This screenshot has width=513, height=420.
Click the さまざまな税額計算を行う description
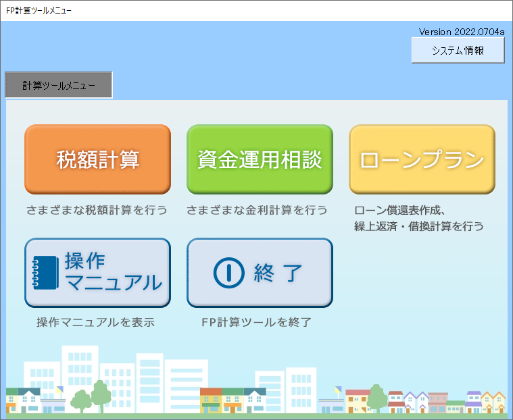point(97,210)
